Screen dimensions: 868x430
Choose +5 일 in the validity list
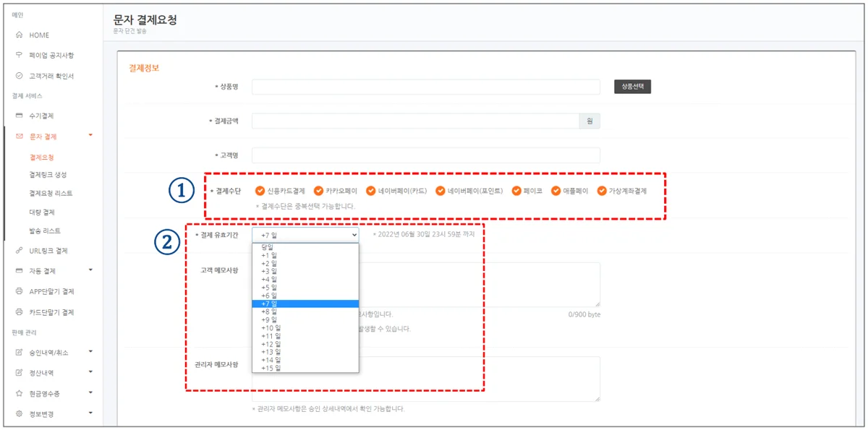[x=305, y=288]
